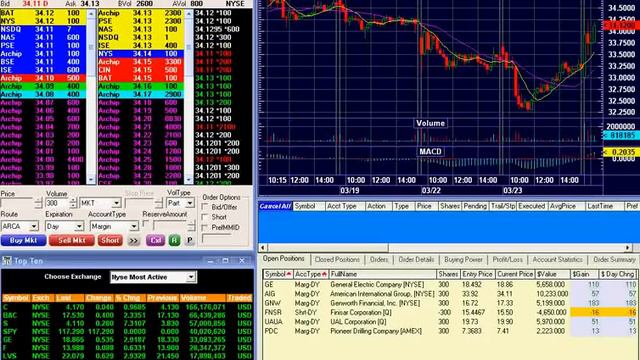This screenshot has width=640, height=360.
Task: Click the ask list scroll-down arrow
Action: (189, 179)
